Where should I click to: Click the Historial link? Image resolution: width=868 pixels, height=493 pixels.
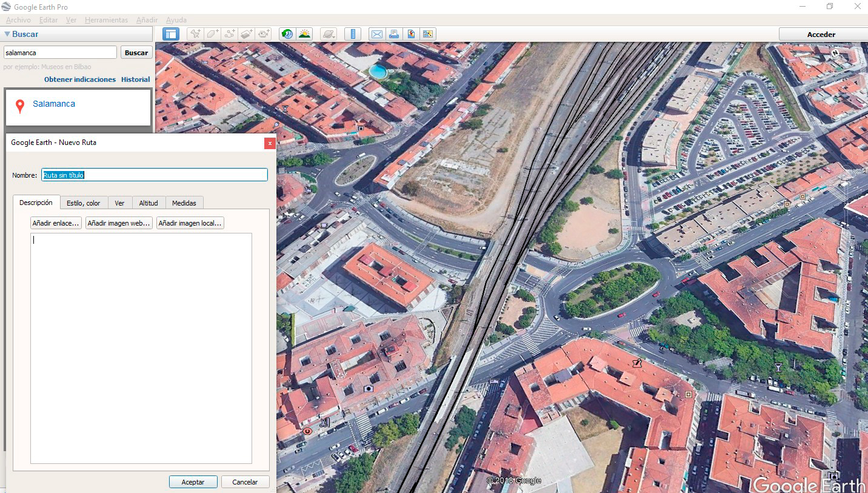pos(135,79)
